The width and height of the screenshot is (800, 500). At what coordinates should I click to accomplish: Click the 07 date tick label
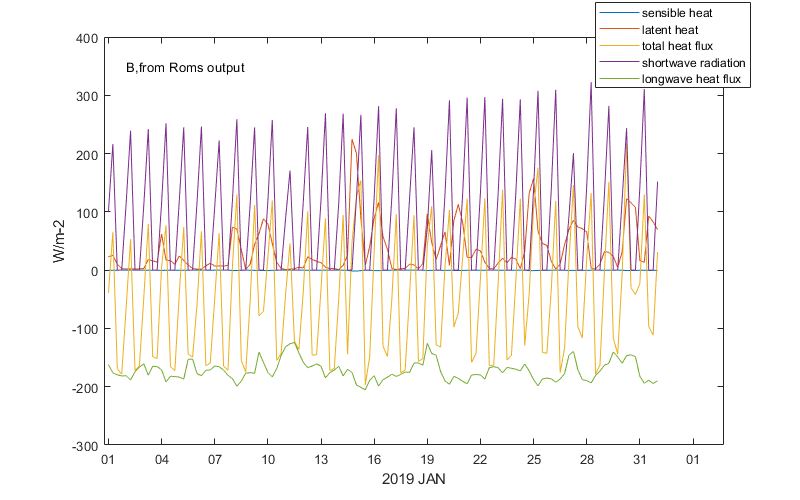click(215, 460)
